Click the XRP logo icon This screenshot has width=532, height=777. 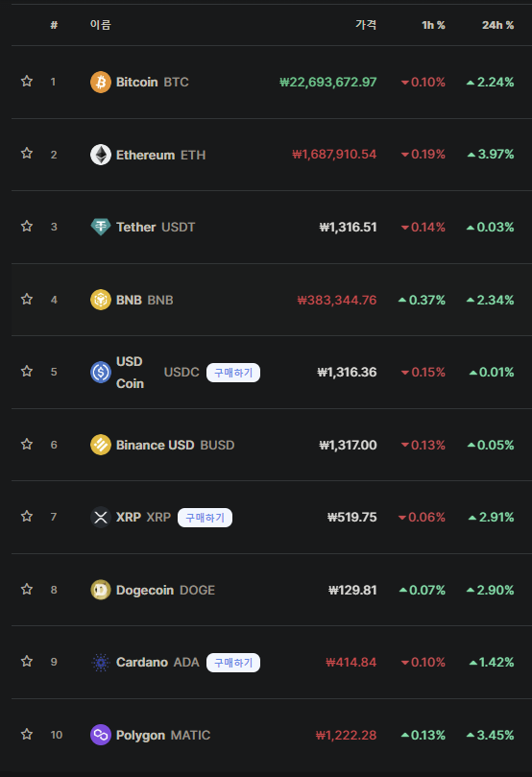point(101,518)
